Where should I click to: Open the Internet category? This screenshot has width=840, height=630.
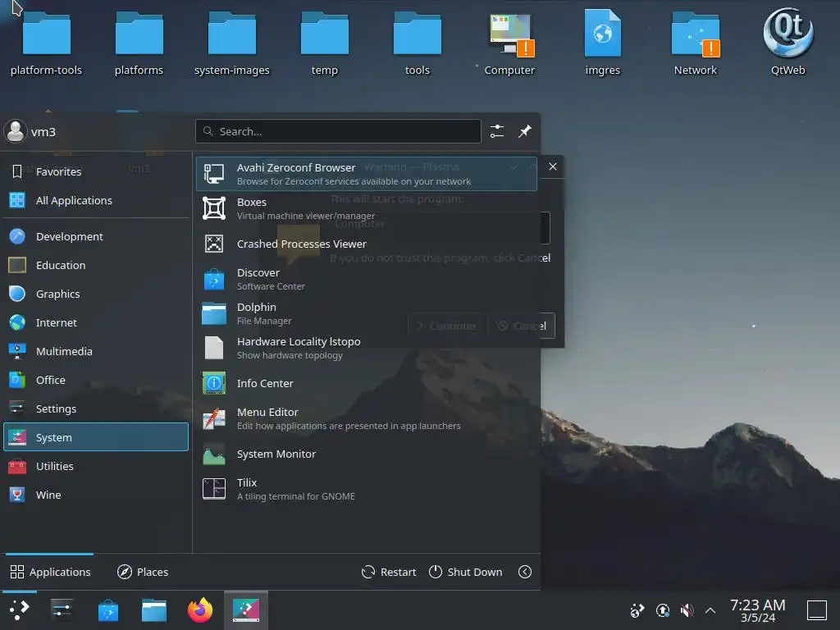coord(96,322)
